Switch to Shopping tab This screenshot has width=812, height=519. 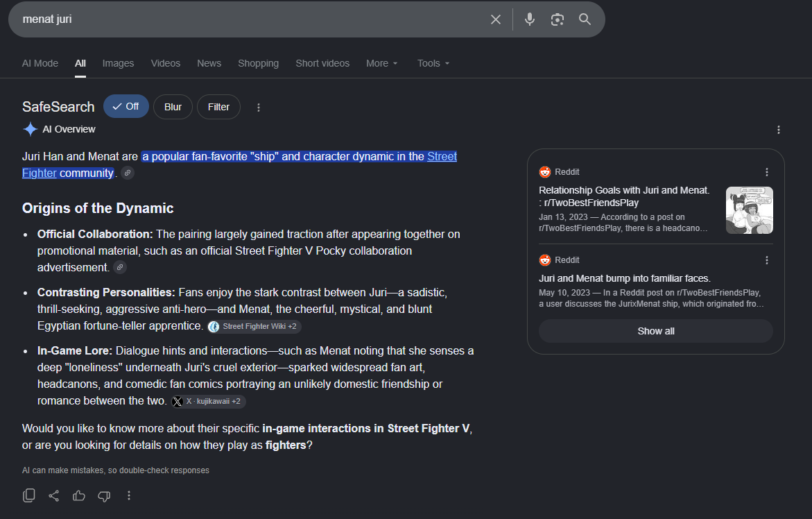259,63
